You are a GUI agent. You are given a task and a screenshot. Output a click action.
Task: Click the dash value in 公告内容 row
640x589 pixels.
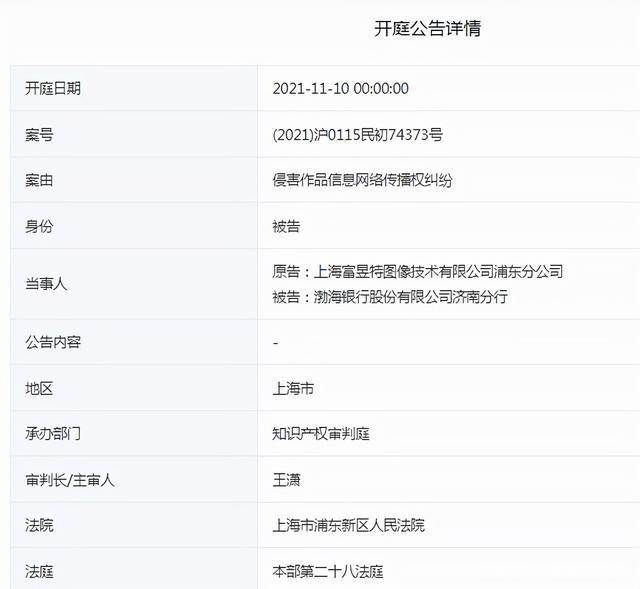(276, 343)
